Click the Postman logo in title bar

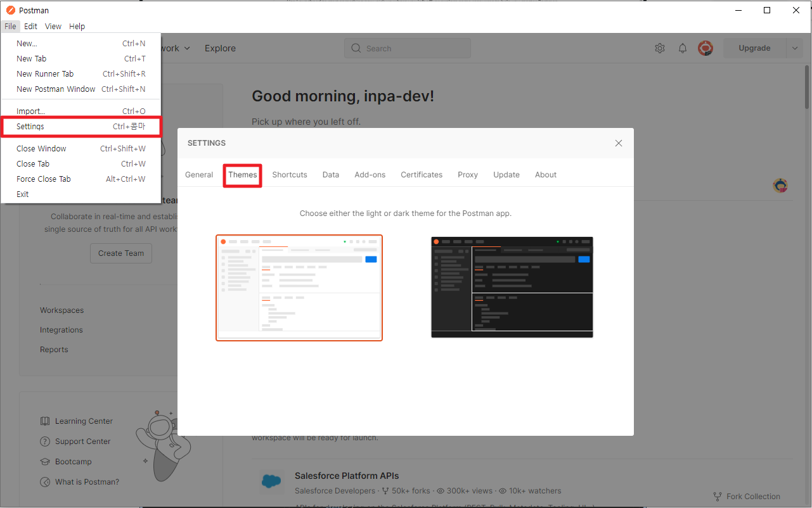click(10, 10)
